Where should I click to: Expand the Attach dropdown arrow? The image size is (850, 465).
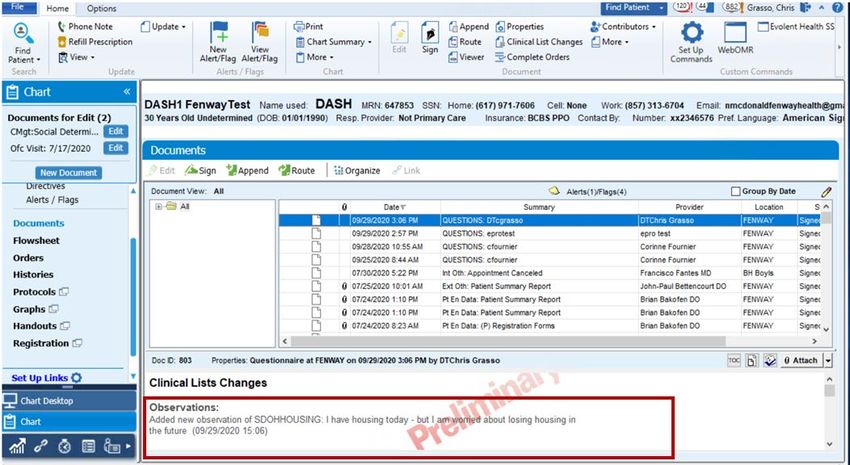click(828, 360)
